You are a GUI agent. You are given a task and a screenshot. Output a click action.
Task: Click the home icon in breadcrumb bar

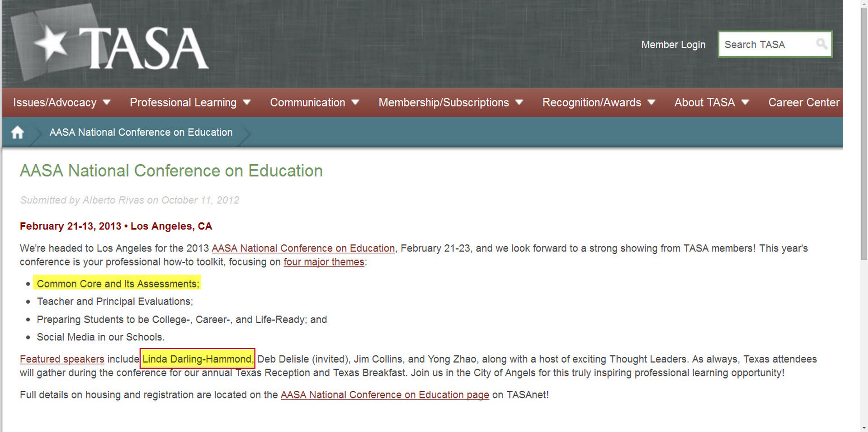[x=17, y=133]
